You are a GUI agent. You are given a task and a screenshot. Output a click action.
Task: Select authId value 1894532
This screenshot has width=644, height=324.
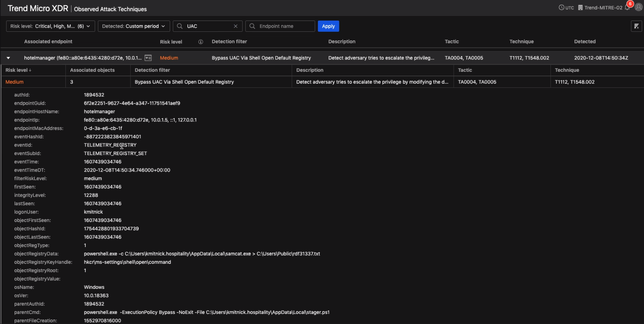coord(94,95)
